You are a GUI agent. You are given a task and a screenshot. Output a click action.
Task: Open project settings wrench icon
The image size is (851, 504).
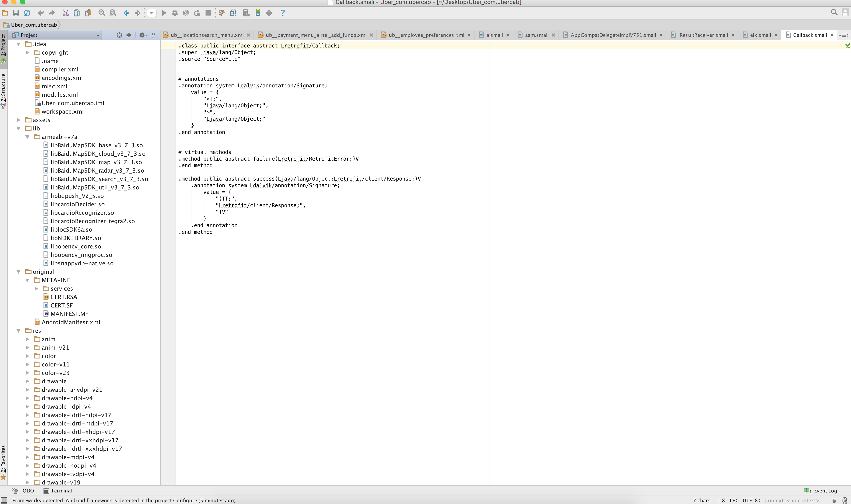coord(222,13)
